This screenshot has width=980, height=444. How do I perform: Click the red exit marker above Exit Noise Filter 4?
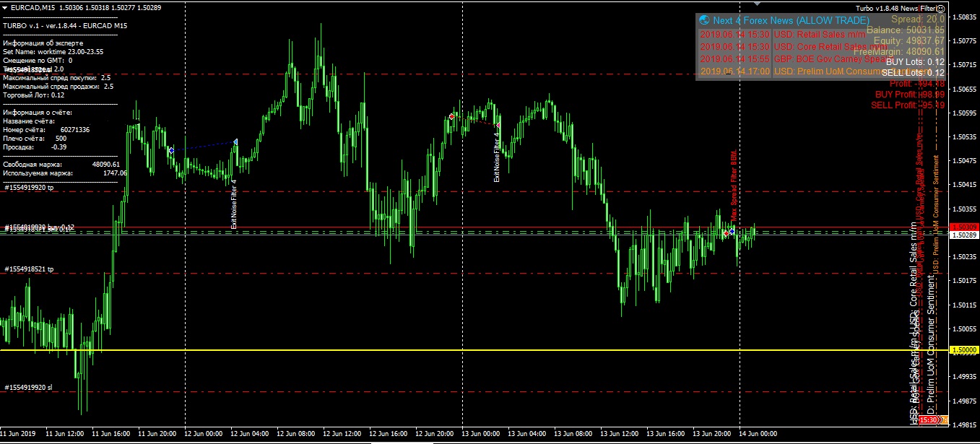pos(498,125)
